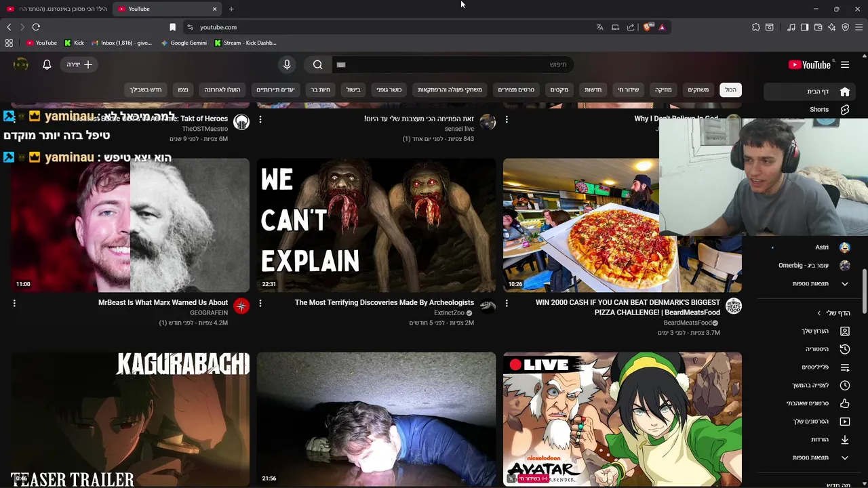Toggle the browser sidebar panel icon
The height and width of the screenshot is (488, 868).
pos(804,27)
